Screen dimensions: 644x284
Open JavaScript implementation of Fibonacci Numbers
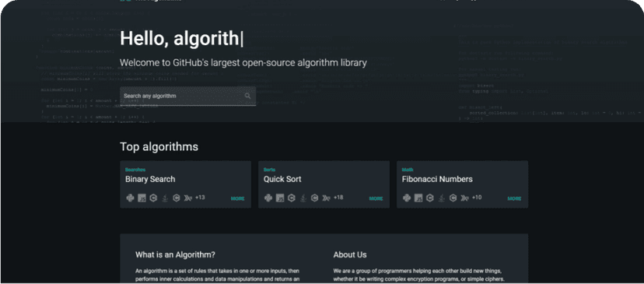click(x=418, y=198)
